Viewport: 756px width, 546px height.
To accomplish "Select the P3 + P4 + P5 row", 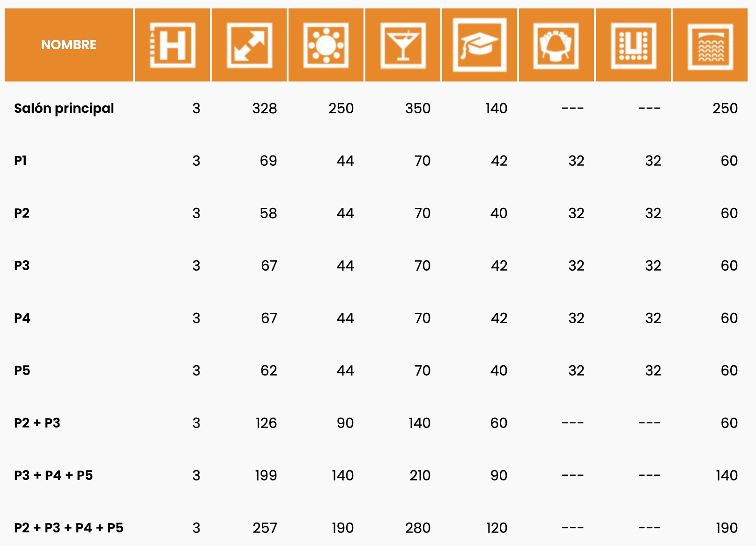I will coord(53,476).
